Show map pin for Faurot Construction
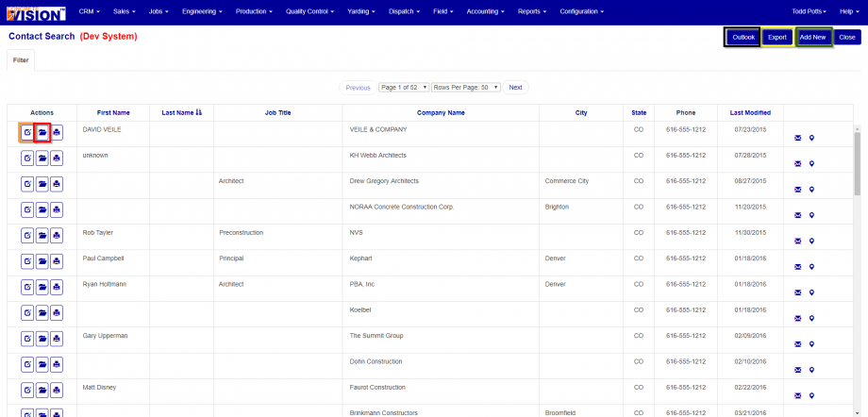 pyautogui.click(x=811, y=395)
